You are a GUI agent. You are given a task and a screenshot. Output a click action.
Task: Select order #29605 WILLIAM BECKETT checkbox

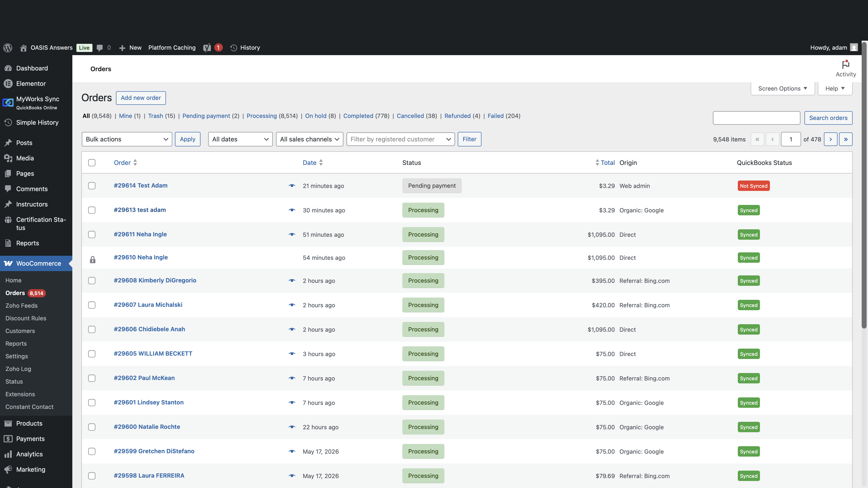coord(92,354)
